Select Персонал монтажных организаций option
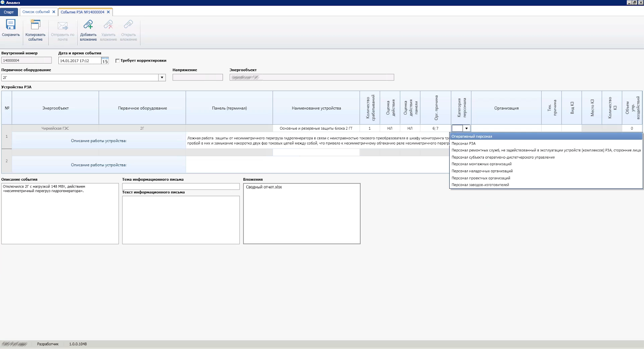This screenshot has height=349, width=644. point(546,164)
